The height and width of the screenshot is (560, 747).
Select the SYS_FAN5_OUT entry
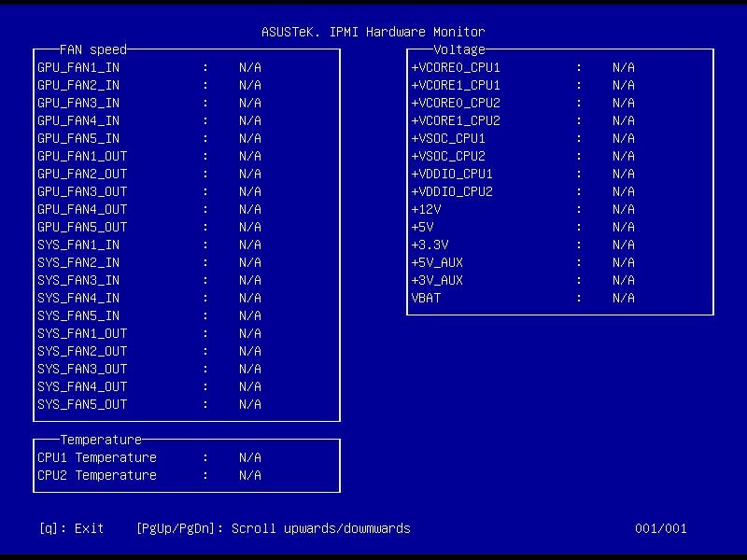coord(82,404)
